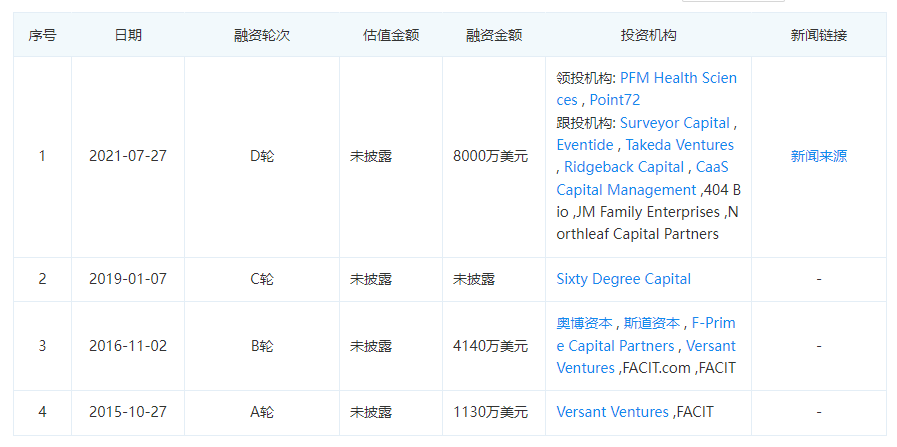The image size is (897, 447).
Task: Select the 8000万美元 funding amount cell
Action: (490, 156)
